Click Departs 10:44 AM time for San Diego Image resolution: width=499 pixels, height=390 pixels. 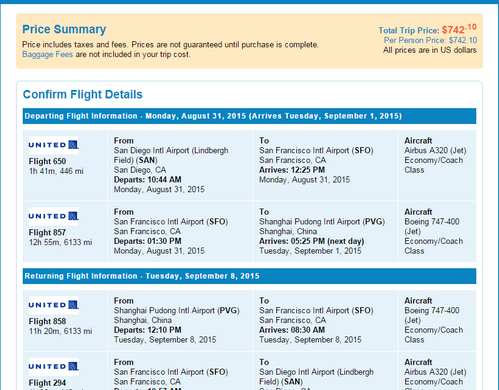pos(148,180)
